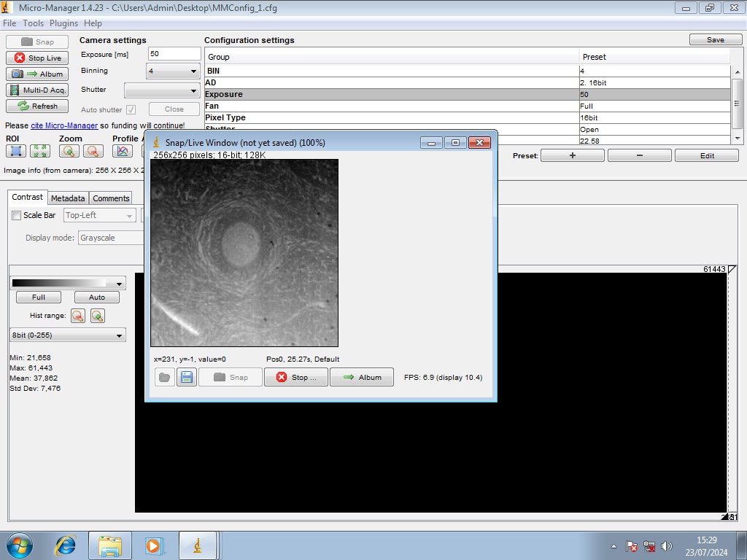
Task: Click the Fan preset 'Full' cell
Action: pos(654,106)
